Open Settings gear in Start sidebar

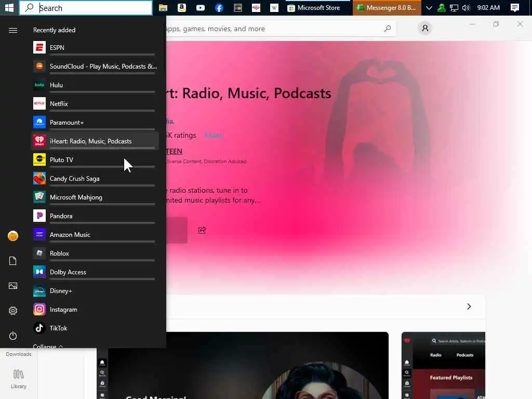pyautogui.click(x=13, y=311)
